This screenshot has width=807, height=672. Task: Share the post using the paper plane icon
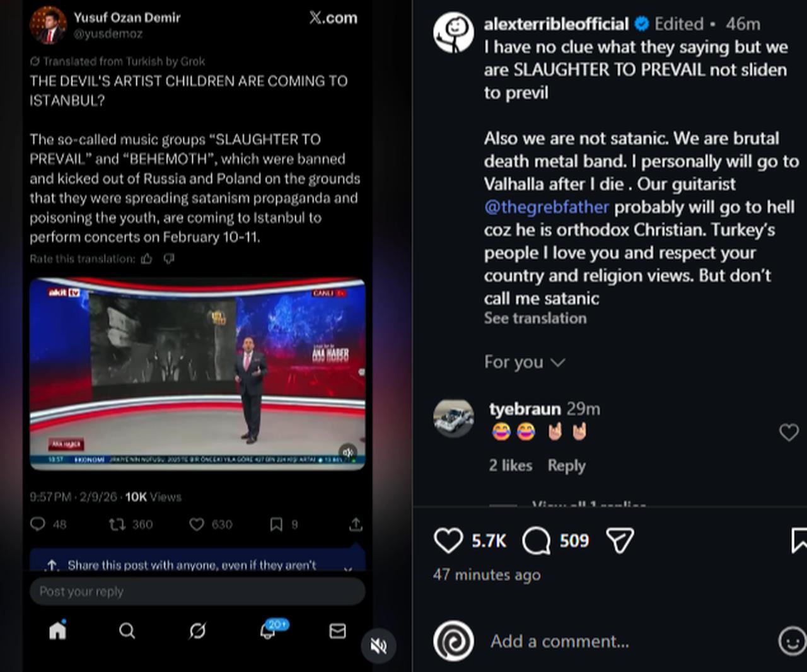[620, 539]
